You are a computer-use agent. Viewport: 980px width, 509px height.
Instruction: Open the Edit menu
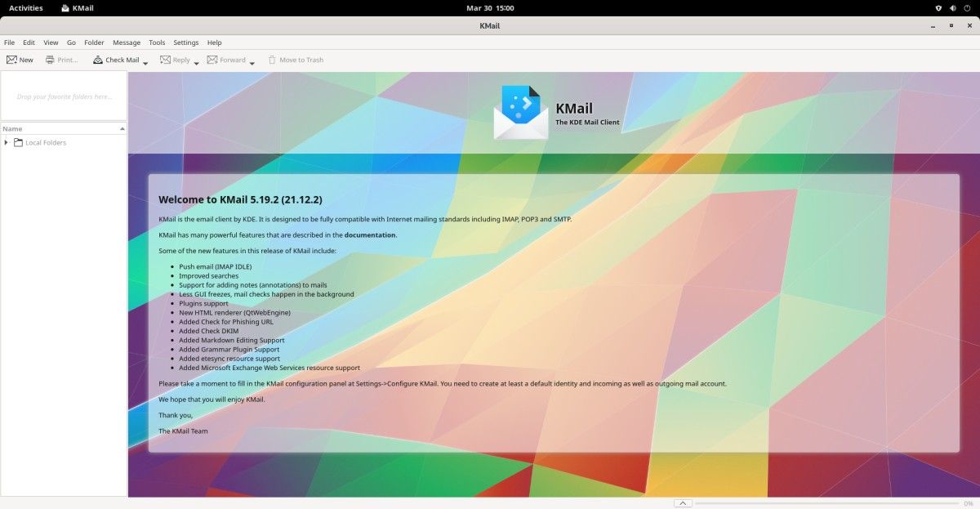[29, 42]
